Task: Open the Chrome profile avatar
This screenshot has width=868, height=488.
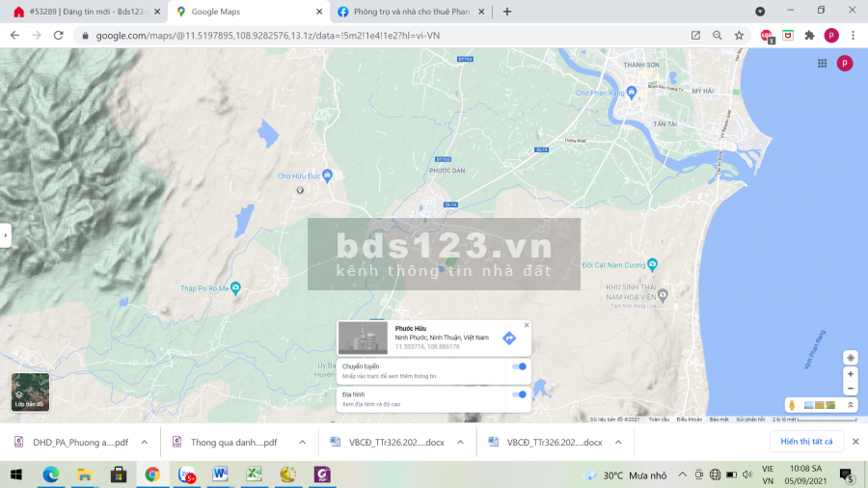Action: click(x=831, y=36)
